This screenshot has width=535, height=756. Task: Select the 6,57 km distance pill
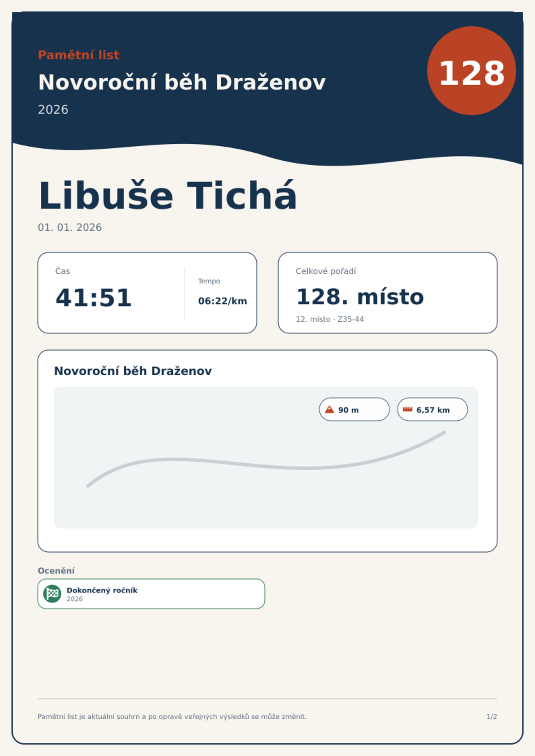click(x=432, y=409)
